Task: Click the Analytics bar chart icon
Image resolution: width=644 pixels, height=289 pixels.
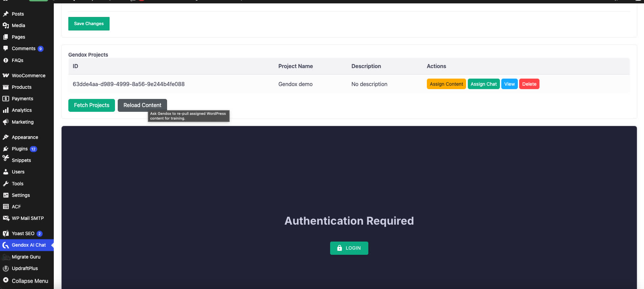Action: click(x=6, y=110)
